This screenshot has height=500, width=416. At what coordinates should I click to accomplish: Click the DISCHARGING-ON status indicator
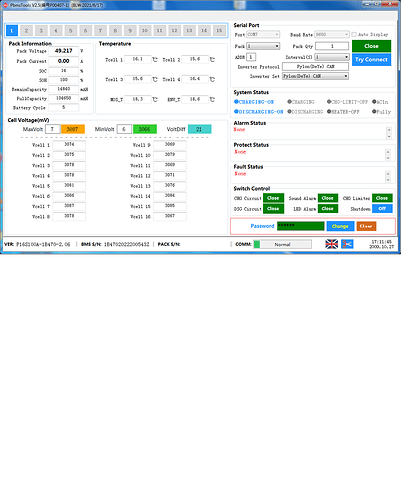[x=259, y=112]
